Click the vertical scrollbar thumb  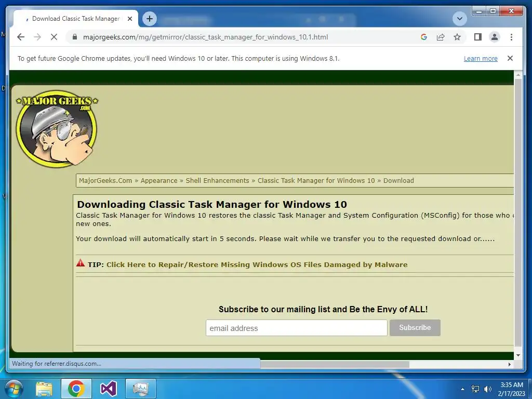click(518, 212)
